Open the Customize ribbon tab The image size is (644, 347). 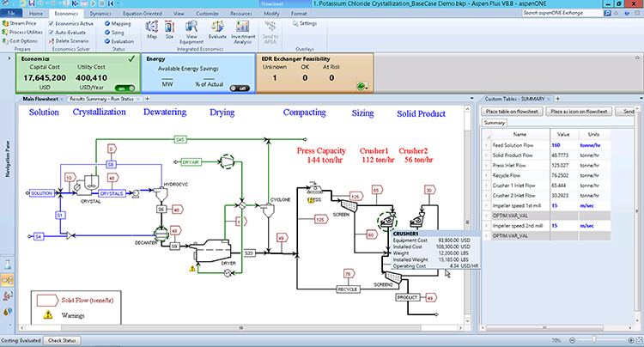click(x=207, y=14)
